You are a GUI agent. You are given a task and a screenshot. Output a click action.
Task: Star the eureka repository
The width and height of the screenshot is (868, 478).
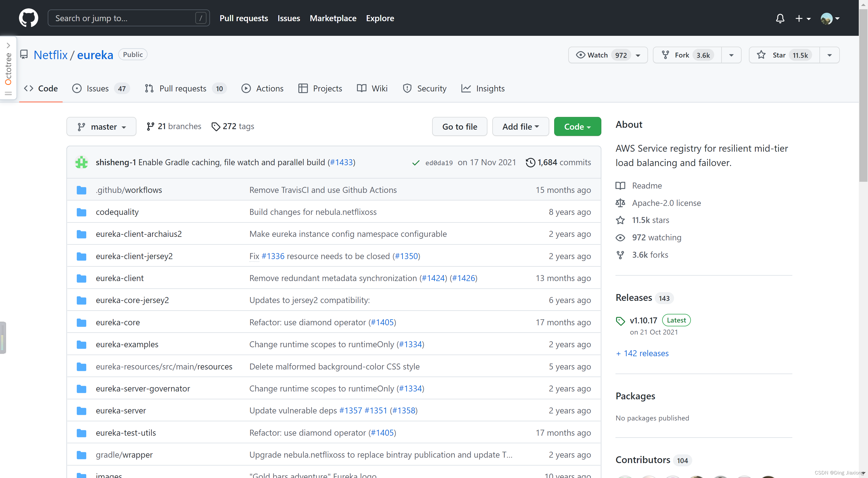[x=784, y=55]
